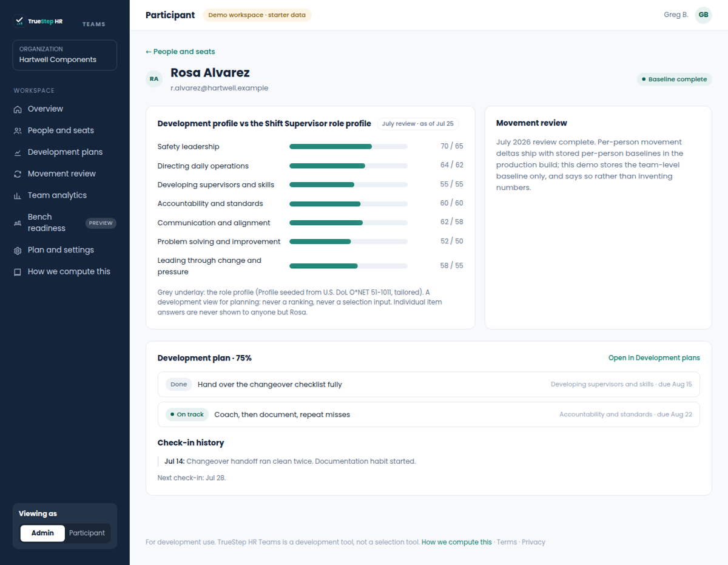The image size is (728, 565).
Task: Click the Movement review card heading
Action: point(531,123)
